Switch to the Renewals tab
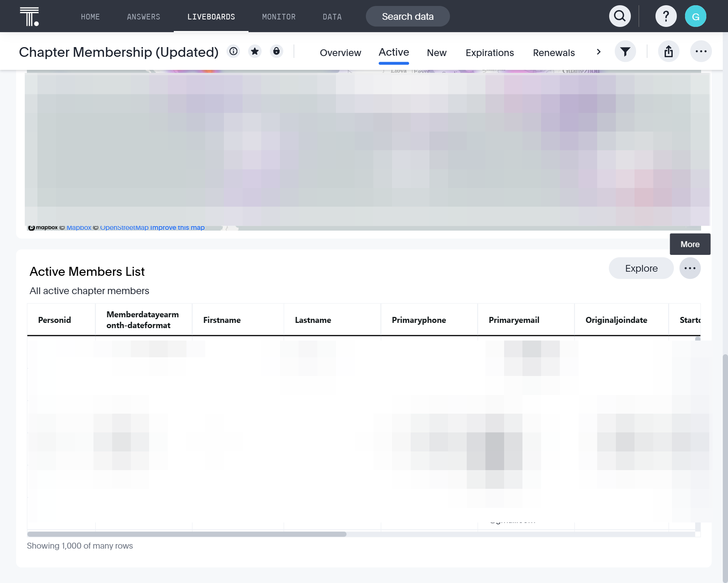Viewport: 728px width, 583px height. 554,53
